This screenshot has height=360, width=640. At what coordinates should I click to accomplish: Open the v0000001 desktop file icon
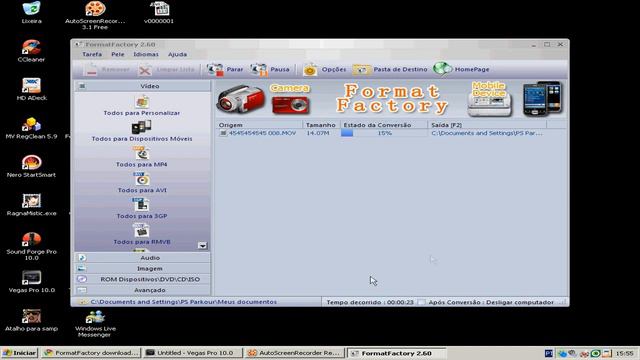[159, 12]
